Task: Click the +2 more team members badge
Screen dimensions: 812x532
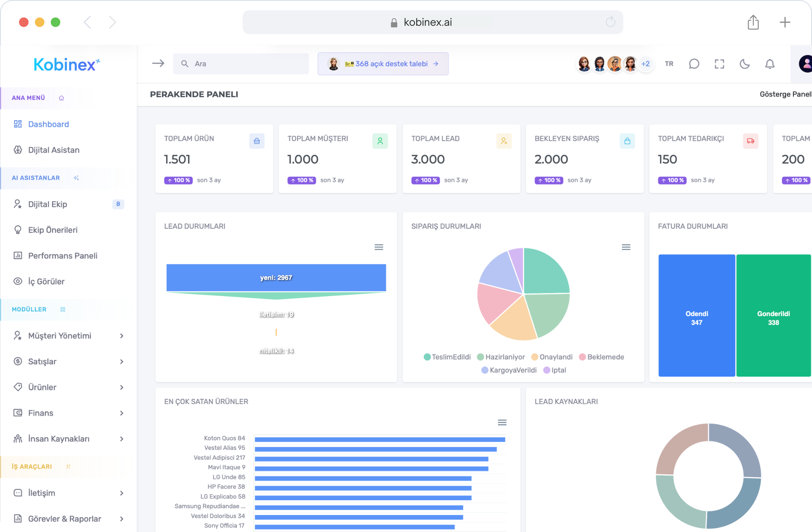Action: (645, 64)
